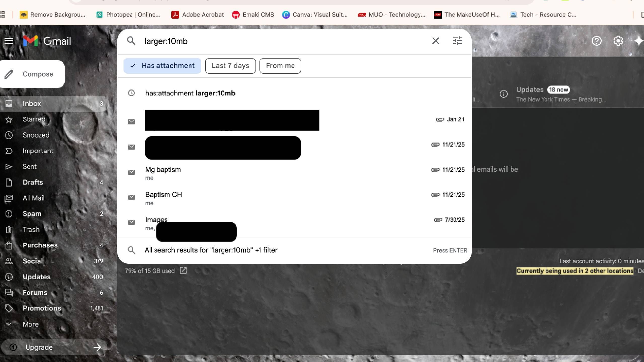Open the Images email result from 7/30/25
The image size is (644, 362).
pyautogui.click(x=294, y=223)
